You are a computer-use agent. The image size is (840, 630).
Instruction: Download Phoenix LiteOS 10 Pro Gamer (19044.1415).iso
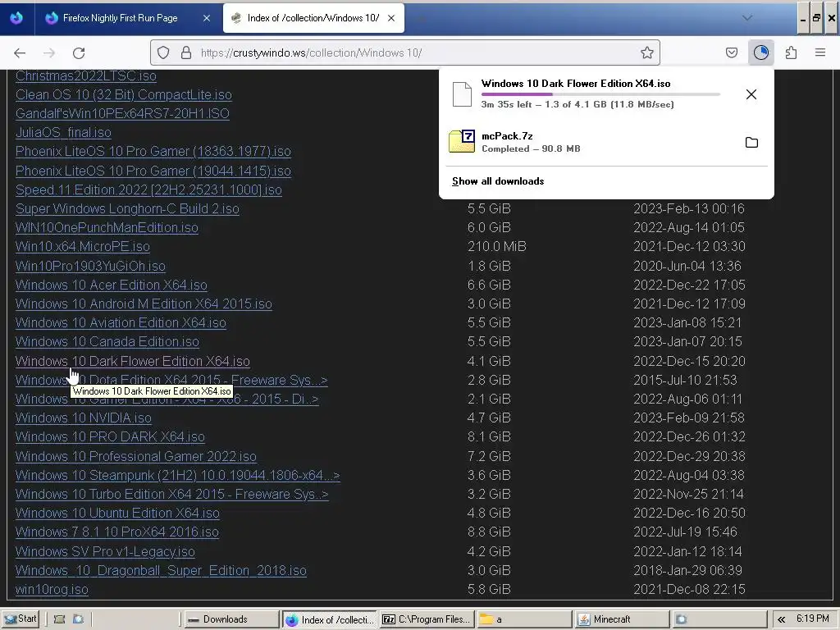153,171
